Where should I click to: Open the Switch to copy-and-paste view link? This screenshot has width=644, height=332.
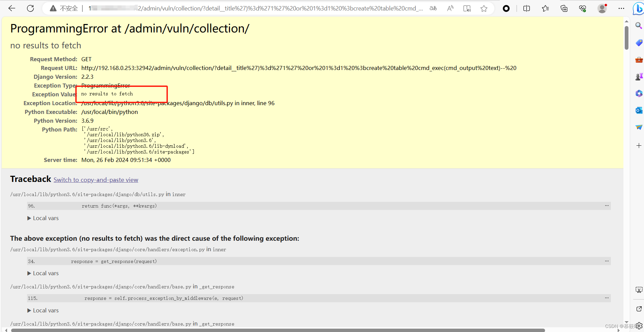96,180
